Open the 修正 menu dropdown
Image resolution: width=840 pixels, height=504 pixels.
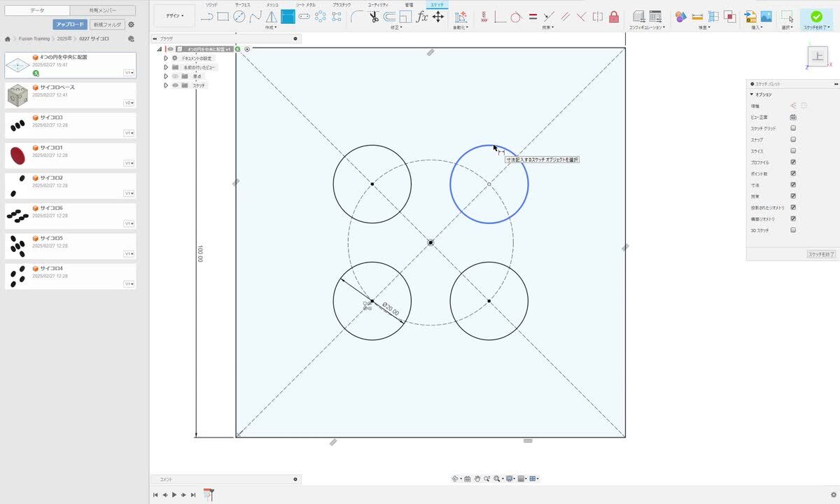pos(395,28)
